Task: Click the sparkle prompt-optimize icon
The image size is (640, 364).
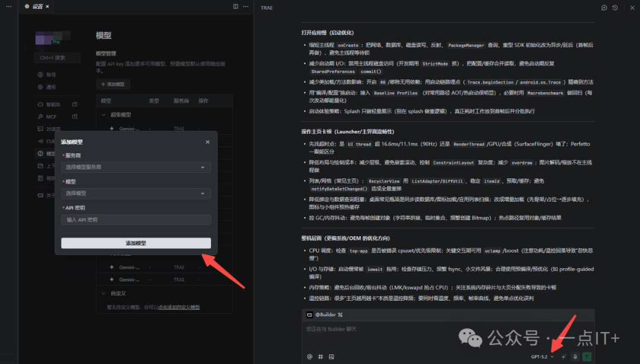Action: [x=564, y=357]
